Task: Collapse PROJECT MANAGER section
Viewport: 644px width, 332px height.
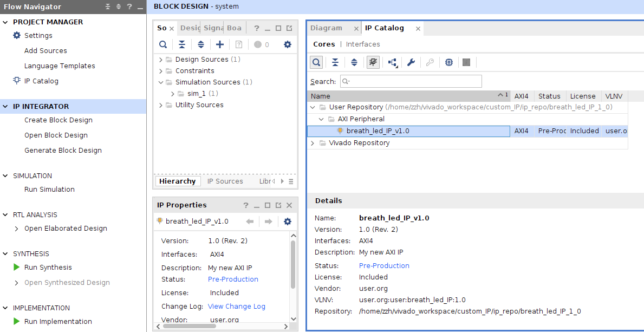Action: (x=5, y=22)
